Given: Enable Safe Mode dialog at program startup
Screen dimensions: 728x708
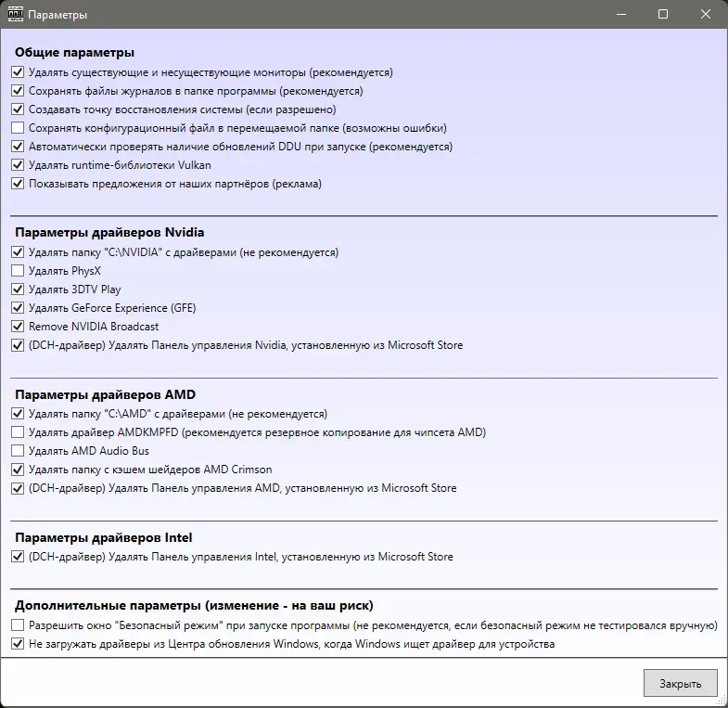Looking at the screenshot, I should (x=18, y=625).
